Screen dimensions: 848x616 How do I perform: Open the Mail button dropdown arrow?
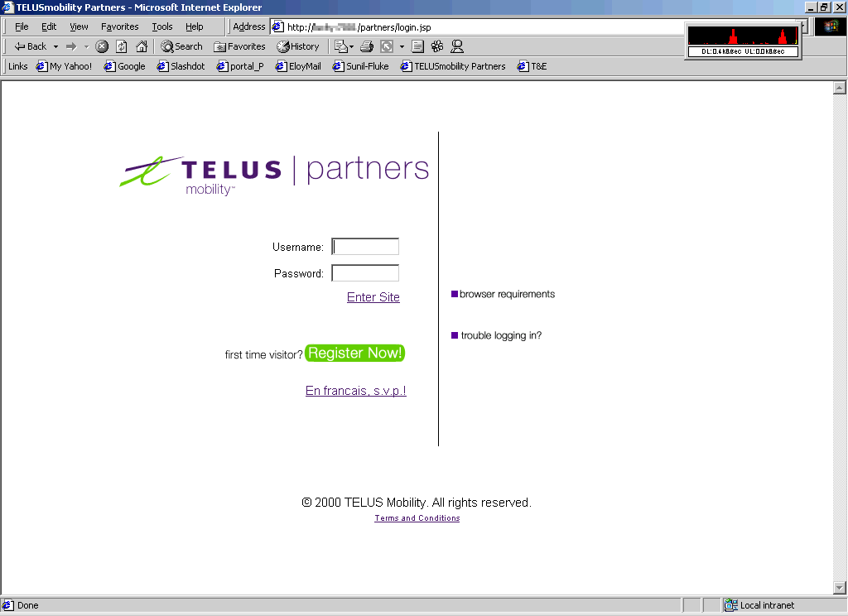351,46
